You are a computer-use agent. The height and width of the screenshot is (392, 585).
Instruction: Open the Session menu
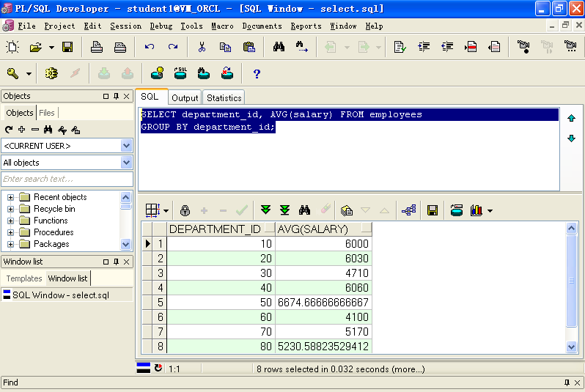coord(125,26)
